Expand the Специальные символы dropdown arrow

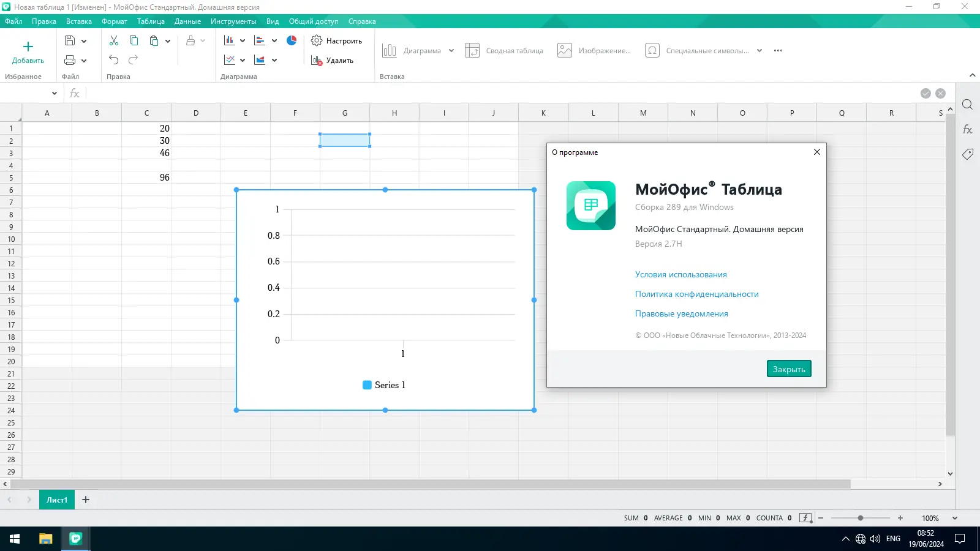tap(759, 51)
